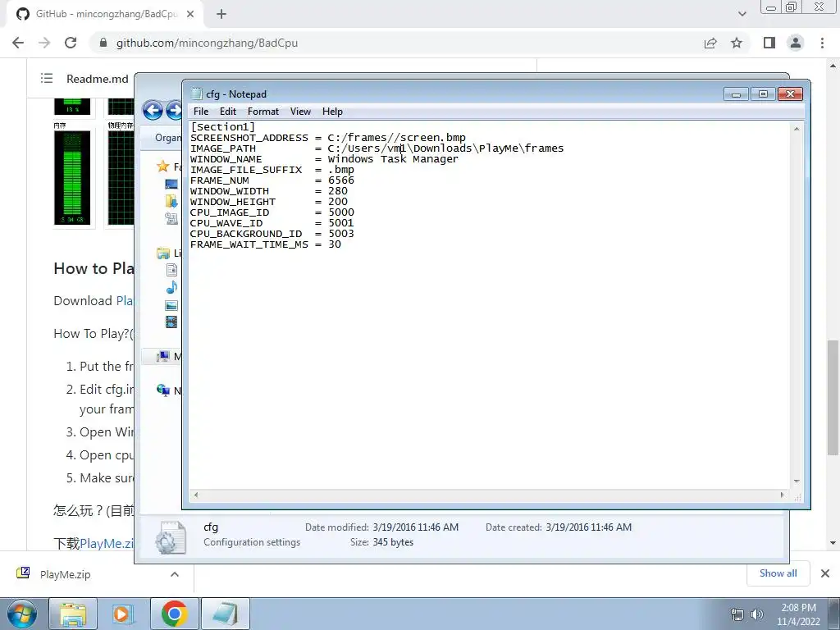Click the GitHub BadCpu tab
The height and width of the screenshot is (630, 840).
pyautogui.click(x=104, y=14)
